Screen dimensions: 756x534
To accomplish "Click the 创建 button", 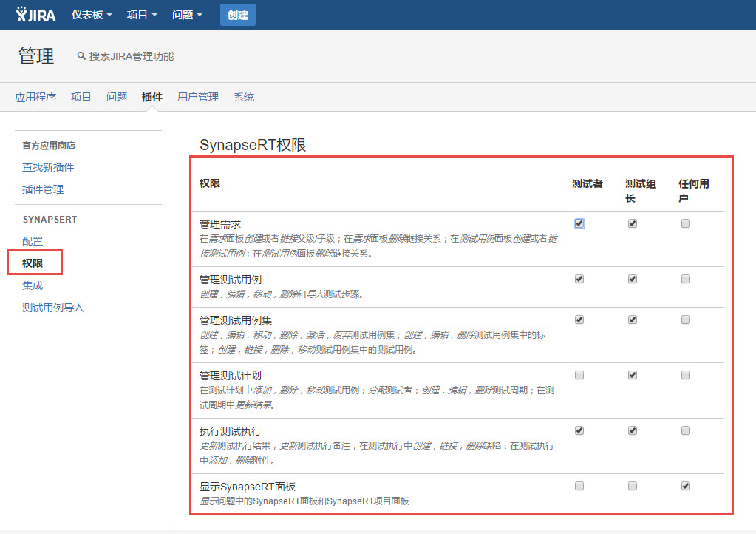I will click(238, 15).
